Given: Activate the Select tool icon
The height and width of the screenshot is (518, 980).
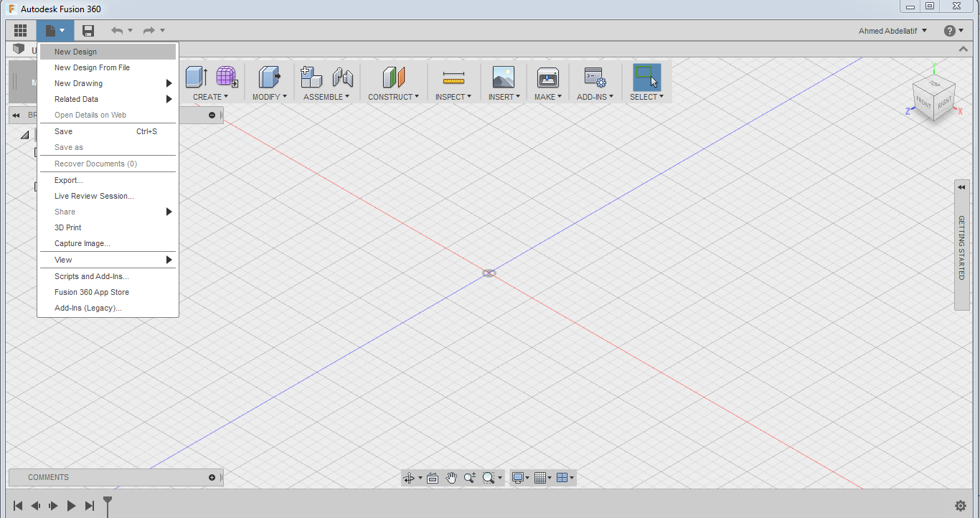Looking at the screenshot, I should click(x=646, y=77).
